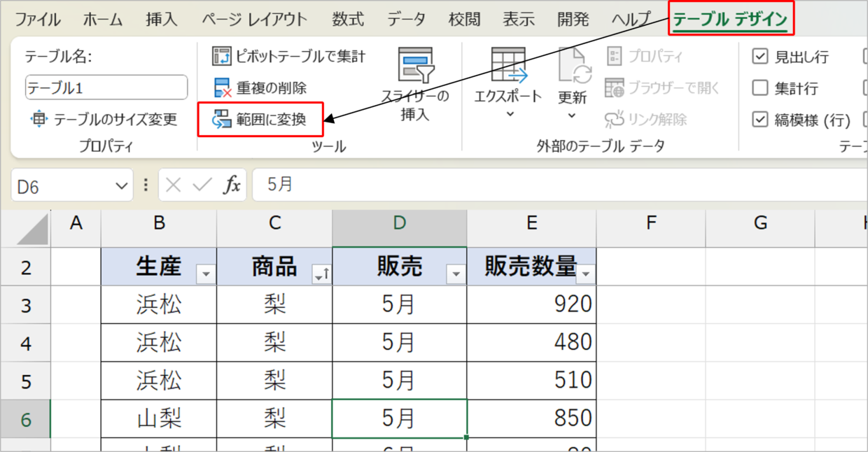Select row header 6
Viewport: 868px width, 452px height.
click(25, 419)
